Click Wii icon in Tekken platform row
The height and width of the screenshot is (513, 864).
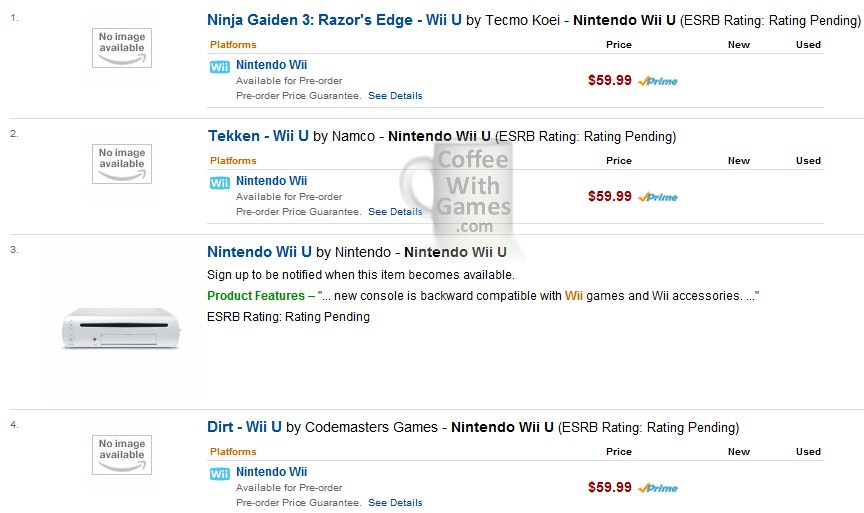[220, 183]
